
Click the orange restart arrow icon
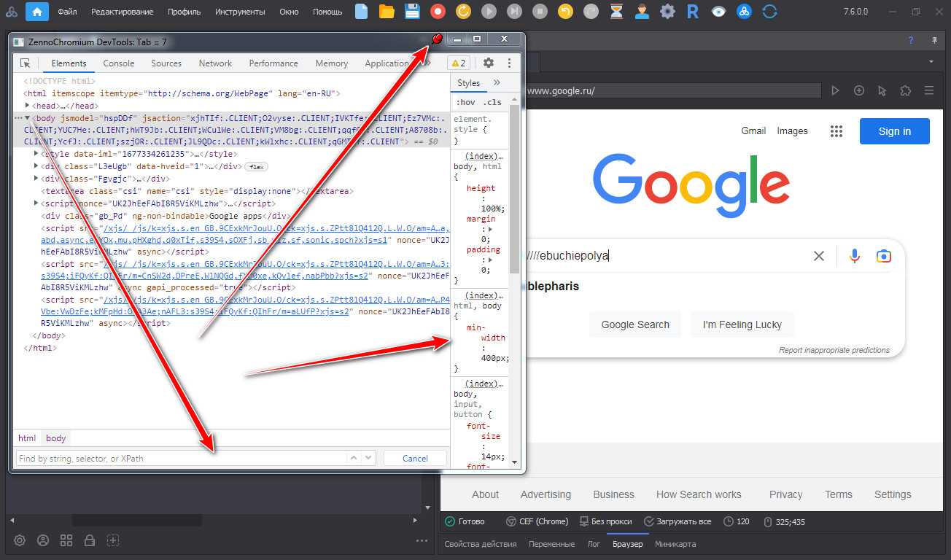pyautogui.click(x=463, y=12)
